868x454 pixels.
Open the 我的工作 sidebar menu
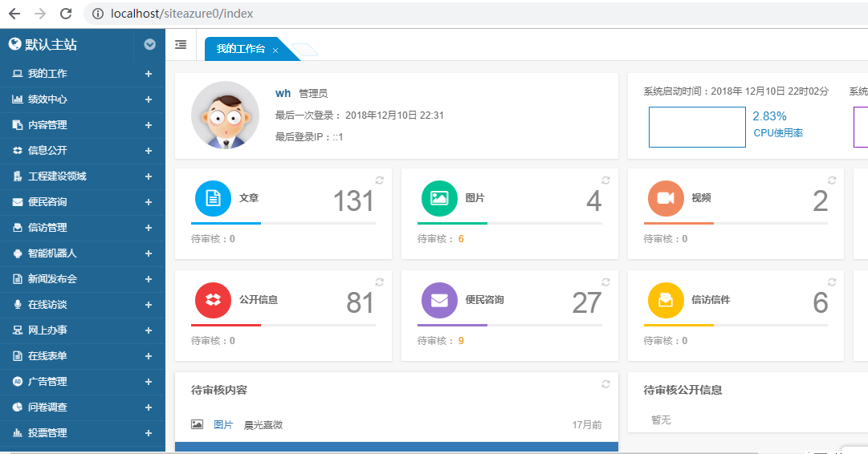click(x=47, y=74)
